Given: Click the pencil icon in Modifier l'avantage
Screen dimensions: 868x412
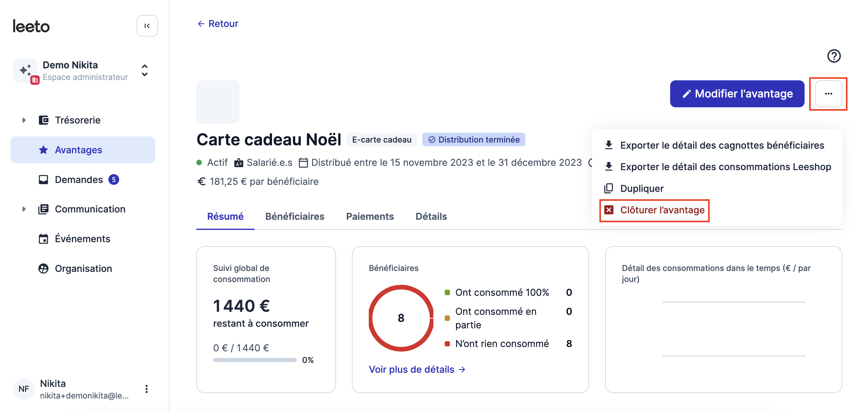Looking at the screenshot, I should (686, 94).
